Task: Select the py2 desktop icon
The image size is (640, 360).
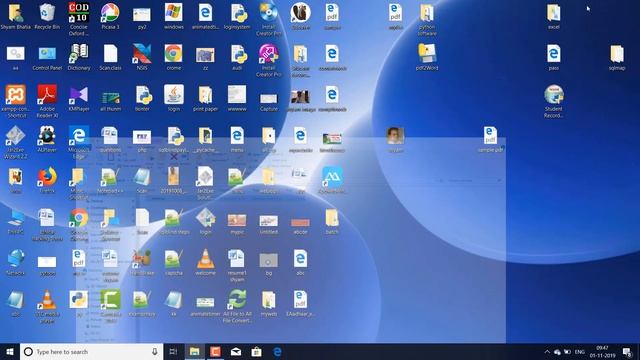Action: (x=142, y=16)
